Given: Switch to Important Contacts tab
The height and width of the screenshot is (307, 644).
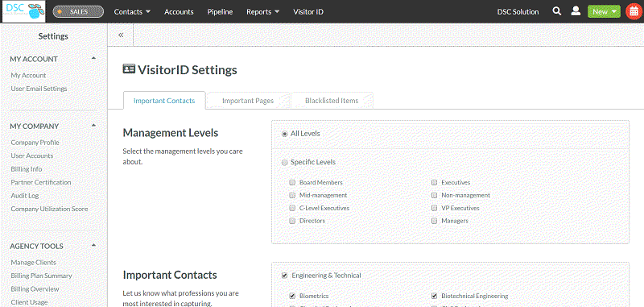Looking at the screenshot, I should pos(164,100).
